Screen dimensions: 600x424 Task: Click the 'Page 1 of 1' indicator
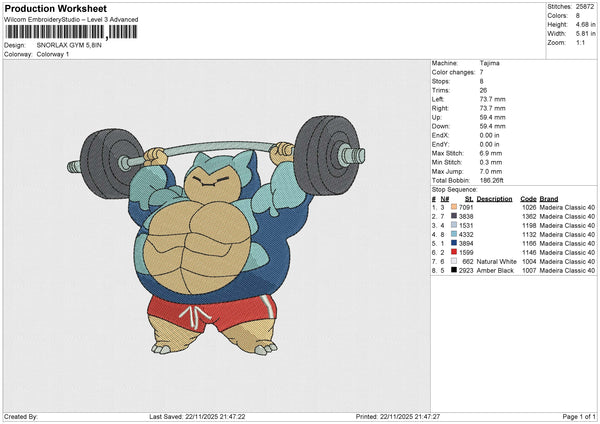579,417
